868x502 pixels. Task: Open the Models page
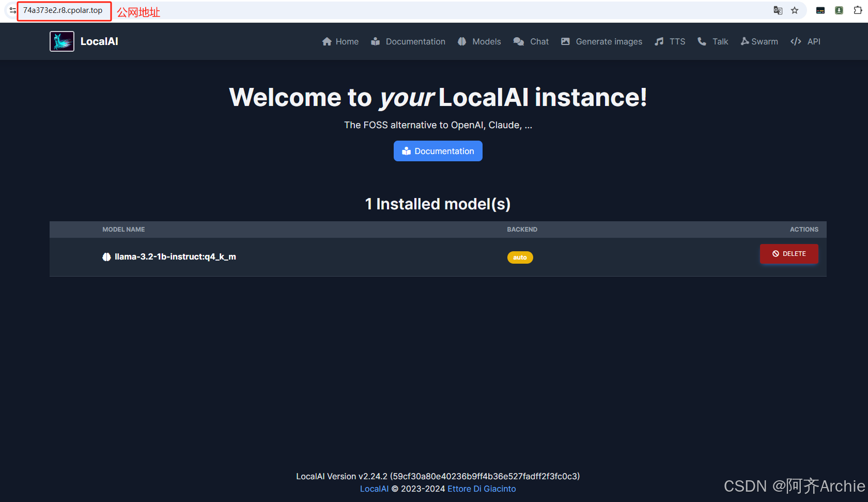pos(479,41)
